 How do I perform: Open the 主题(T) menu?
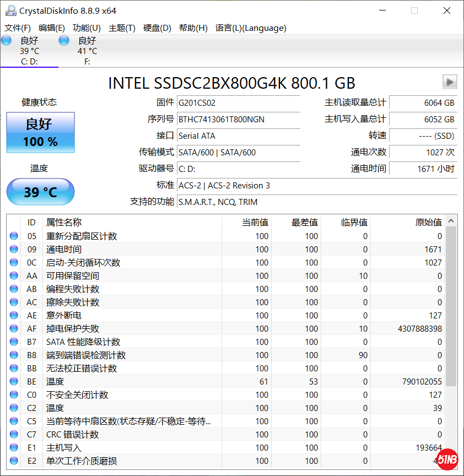pyautogui.click(x=122, y=28)
